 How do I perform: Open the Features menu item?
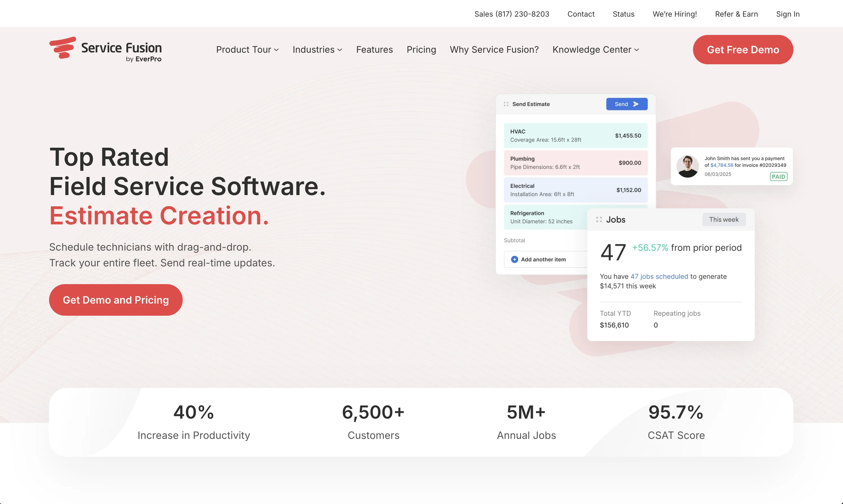tap(374, 50)
